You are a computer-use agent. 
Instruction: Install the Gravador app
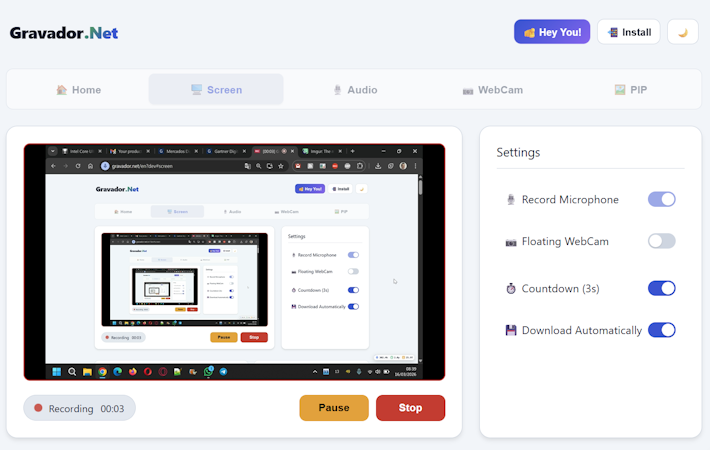(x=628, y=32)
